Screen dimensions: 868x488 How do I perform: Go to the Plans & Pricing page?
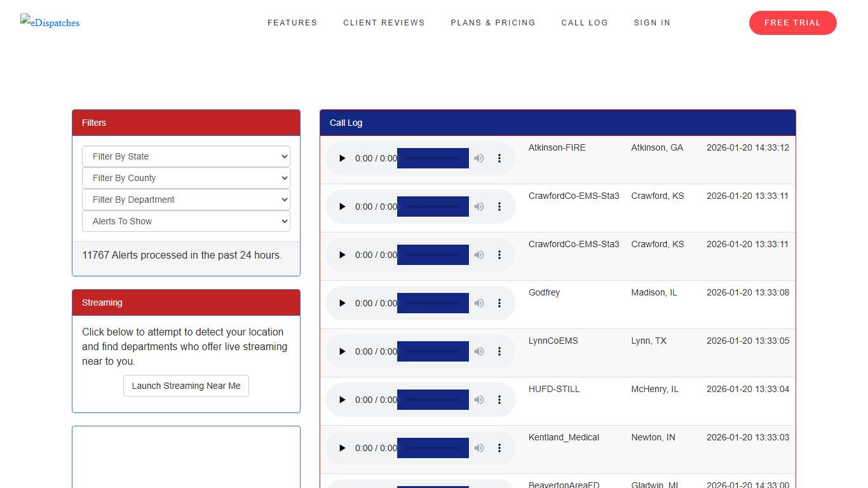point(493,22)
